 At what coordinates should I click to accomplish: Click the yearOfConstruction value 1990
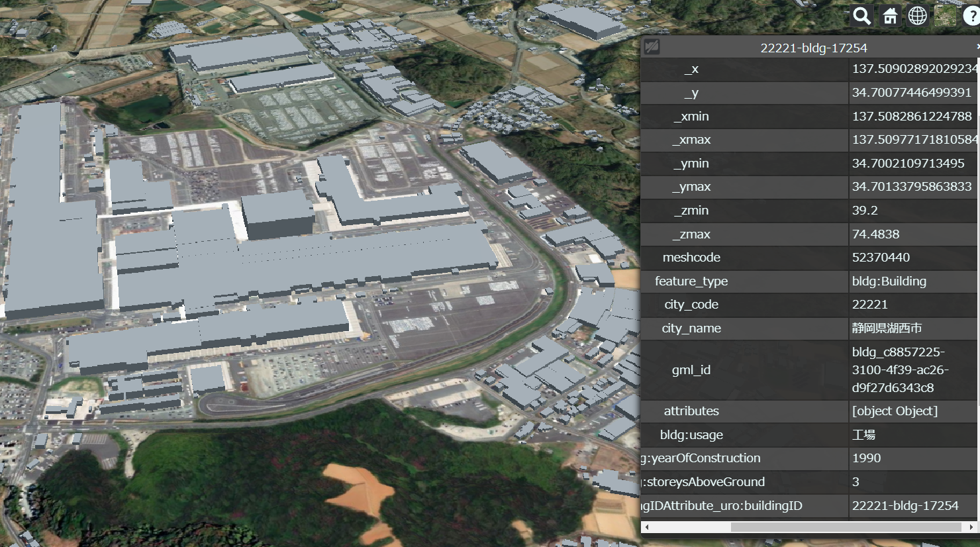coord(866,458)
